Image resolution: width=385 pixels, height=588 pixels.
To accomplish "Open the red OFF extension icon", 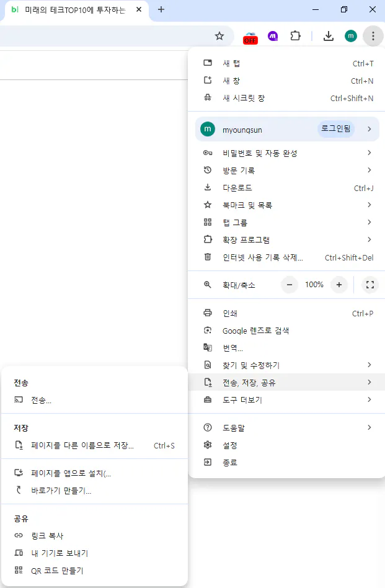I will tap(250, 38).
